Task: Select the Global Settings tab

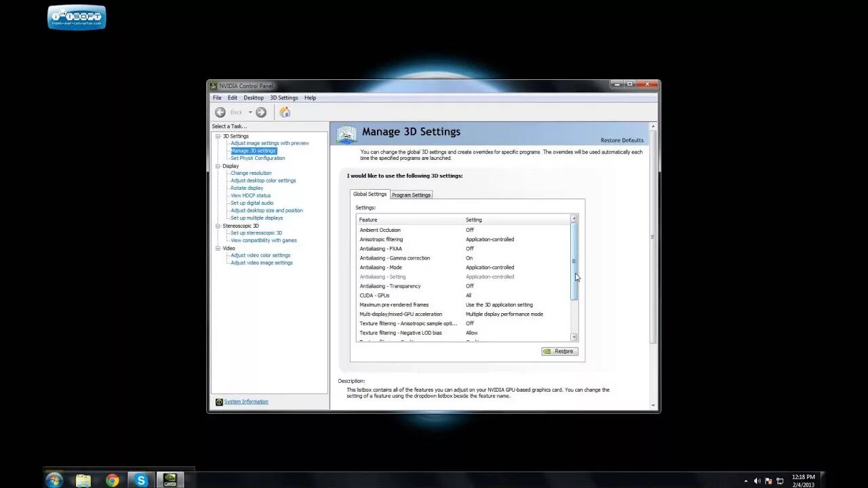Action: point(370,194)
